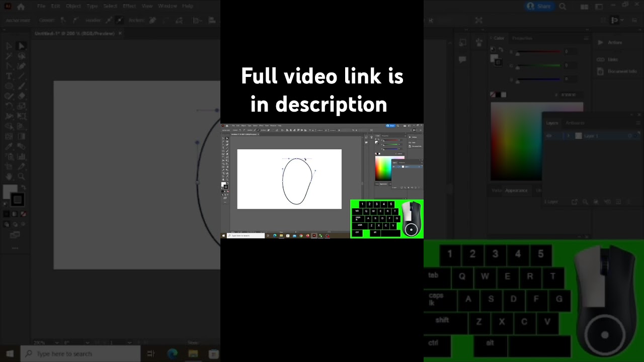Viewport: 644px width, 362px height.
Task: Click background Windows taskbar search box
Action: pyautogui.click(x=80, y=353)
